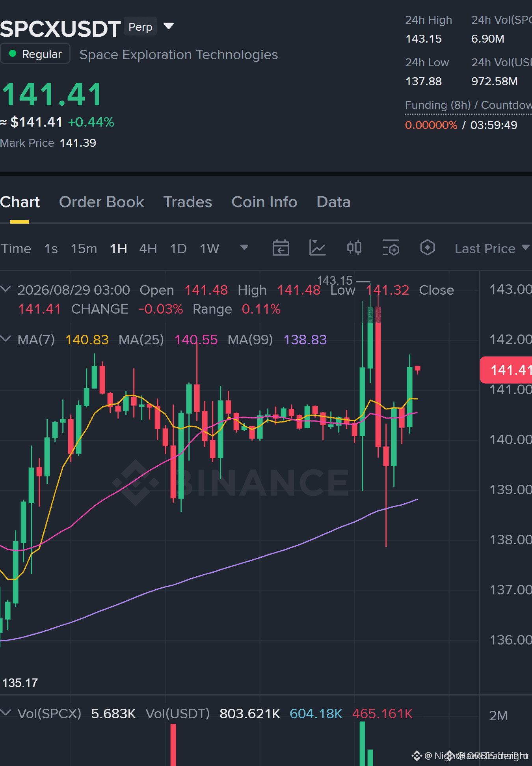Select the 1s interval
The width and height of the screenshot is (532, 766).
point(51,248)
